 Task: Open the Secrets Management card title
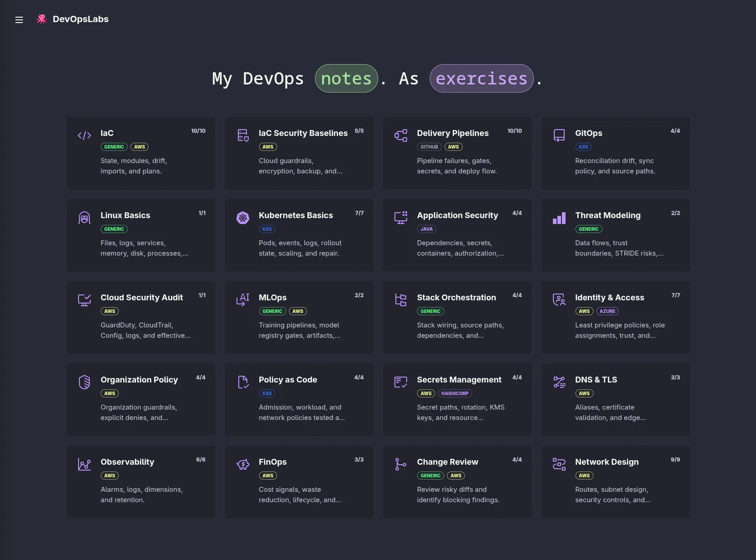[459, 380]
